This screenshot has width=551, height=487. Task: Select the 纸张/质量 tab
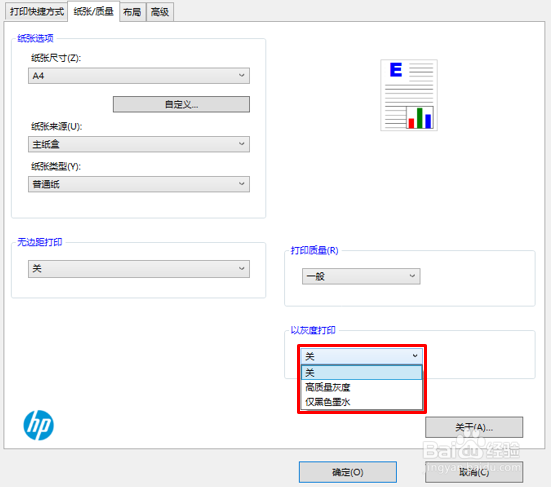click(x=93, y=11)
